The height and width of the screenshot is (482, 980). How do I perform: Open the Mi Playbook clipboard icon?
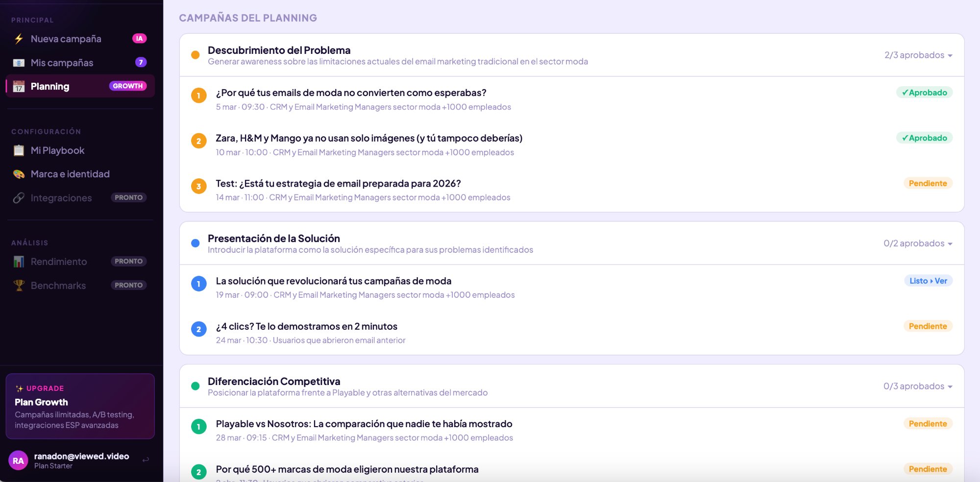tap(19, 150)
